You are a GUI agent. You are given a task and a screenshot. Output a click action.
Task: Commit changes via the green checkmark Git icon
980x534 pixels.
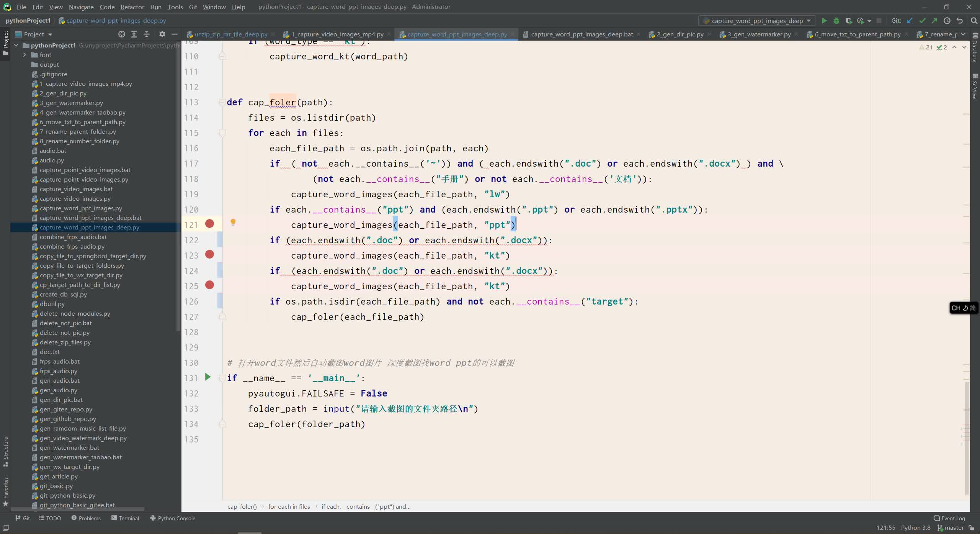(923, 20)
